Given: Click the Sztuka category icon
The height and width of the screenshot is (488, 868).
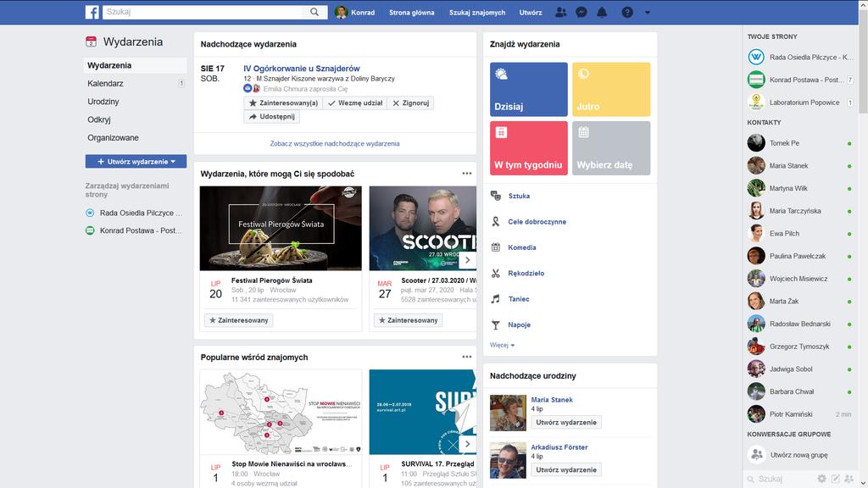Looking at the screenshot, I should coord(495,196).
